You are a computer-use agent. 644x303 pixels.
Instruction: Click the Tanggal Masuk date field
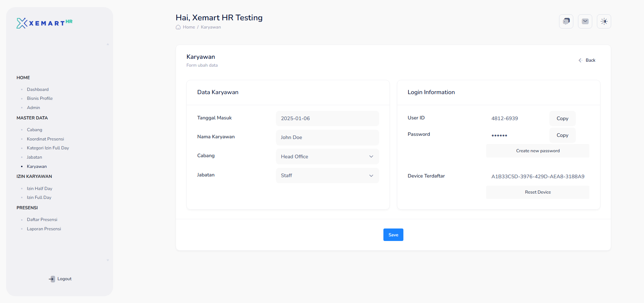coord(327,118)
